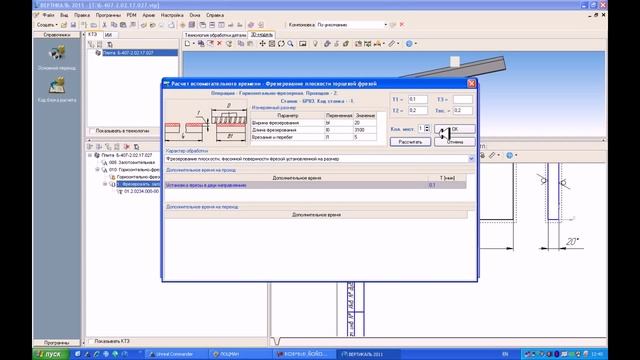Image resolution: width=640 pixels, height=360 pixels.
Task: Click the Undo arrow in the main toolbar
Action: click(x=144, y=25)
